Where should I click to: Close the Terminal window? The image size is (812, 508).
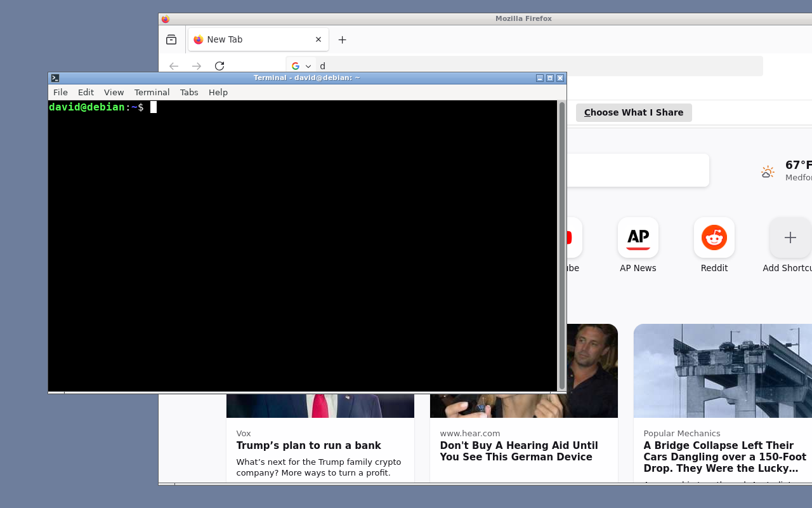560,78
